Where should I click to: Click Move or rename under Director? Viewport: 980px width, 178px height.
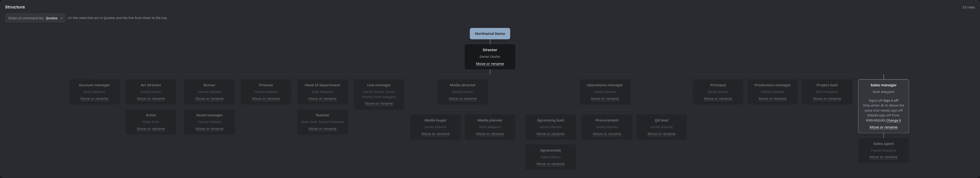click(490, 64)
